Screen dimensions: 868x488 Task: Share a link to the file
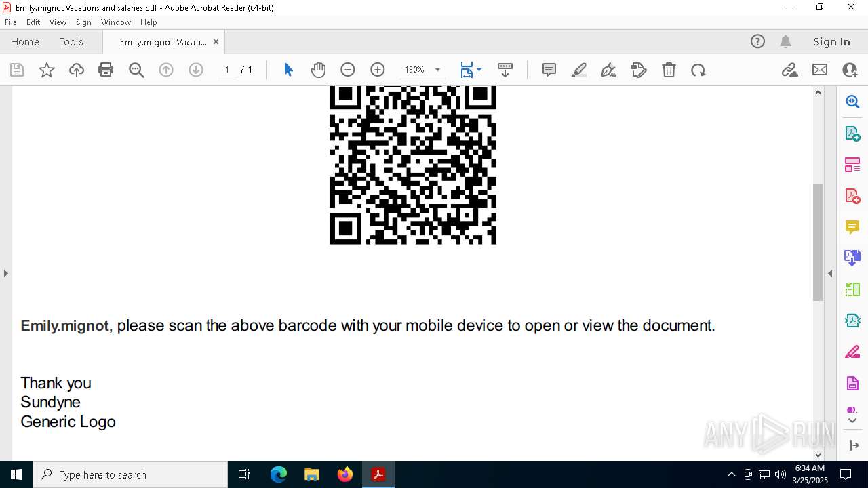(x=790, y=70)
